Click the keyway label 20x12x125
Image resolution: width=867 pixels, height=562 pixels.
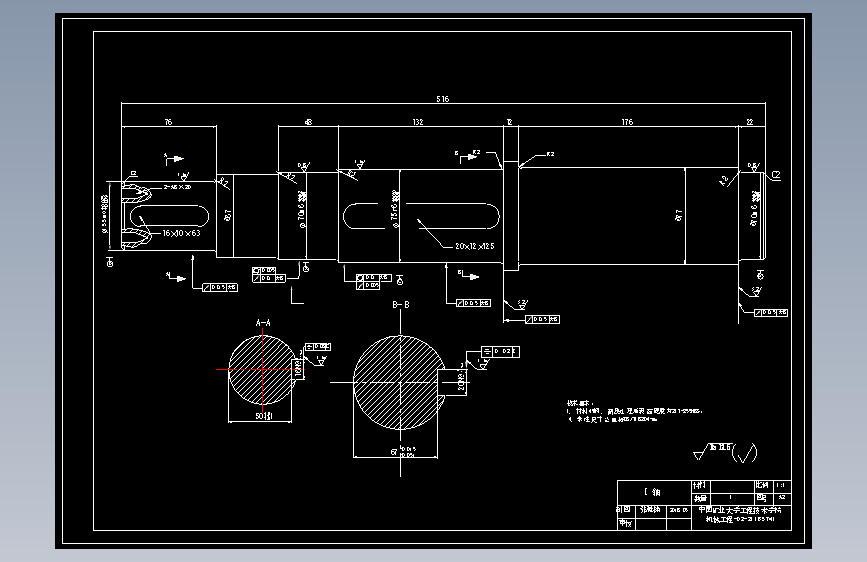point(475,246)
